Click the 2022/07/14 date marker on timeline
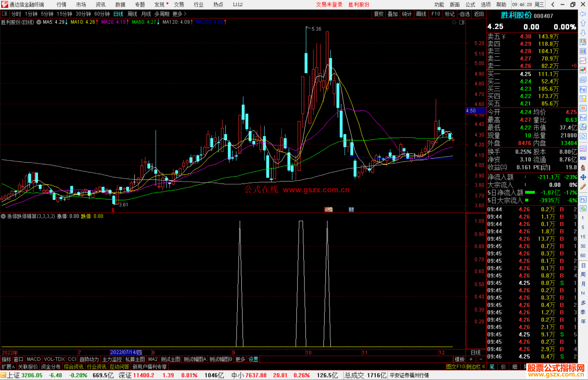 pyautogui.click(x=126, y=352)
